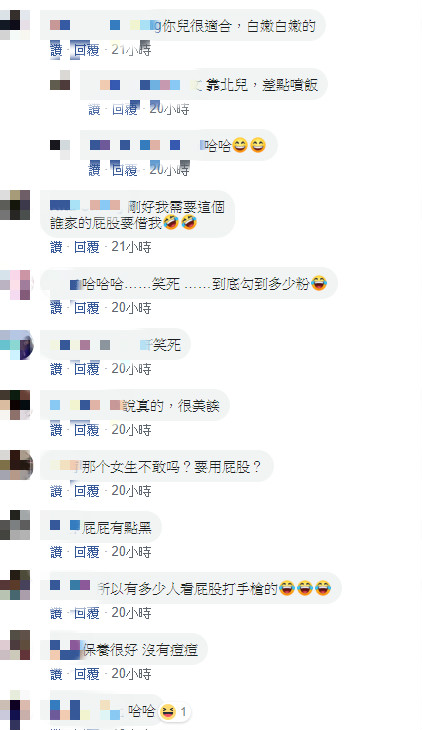Image resolution: width=422 pixels, height=730 pixels.
Task: Open the avatar beside the 到底勾到多少粉 comment
Action: (15, 284)
